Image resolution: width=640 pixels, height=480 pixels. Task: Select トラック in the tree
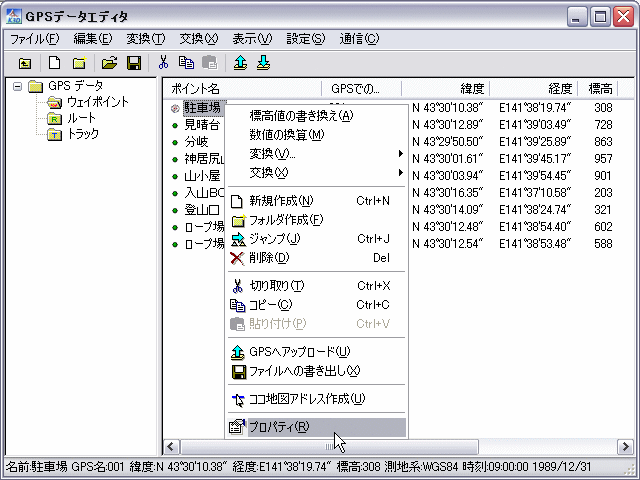[82, 134]
